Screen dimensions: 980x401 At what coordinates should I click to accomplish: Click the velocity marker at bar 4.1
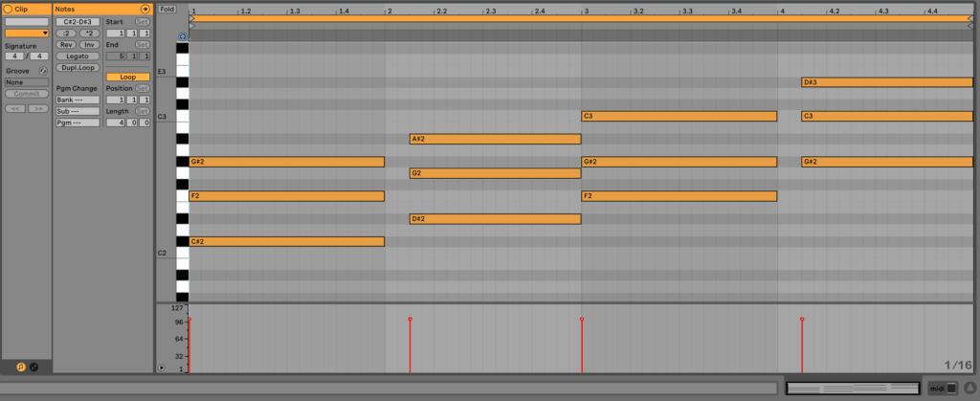pos(802,320)
